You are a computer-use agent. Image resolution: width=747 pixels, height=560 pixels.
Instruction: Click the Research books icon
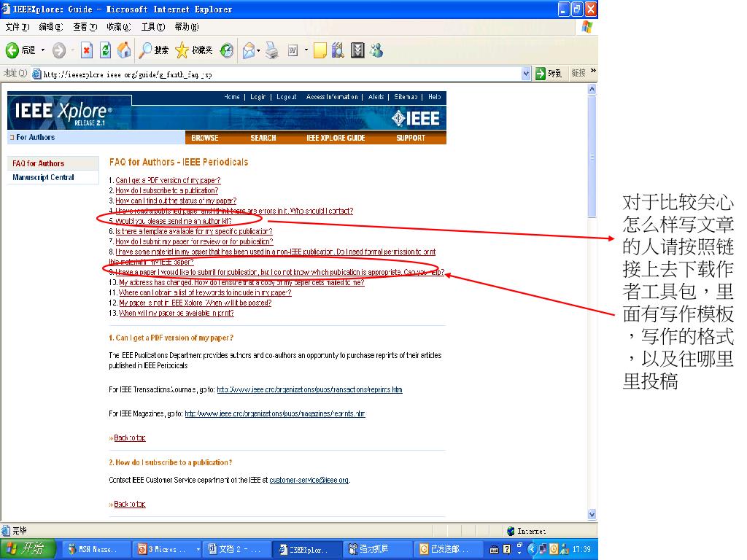pos(338,50)
